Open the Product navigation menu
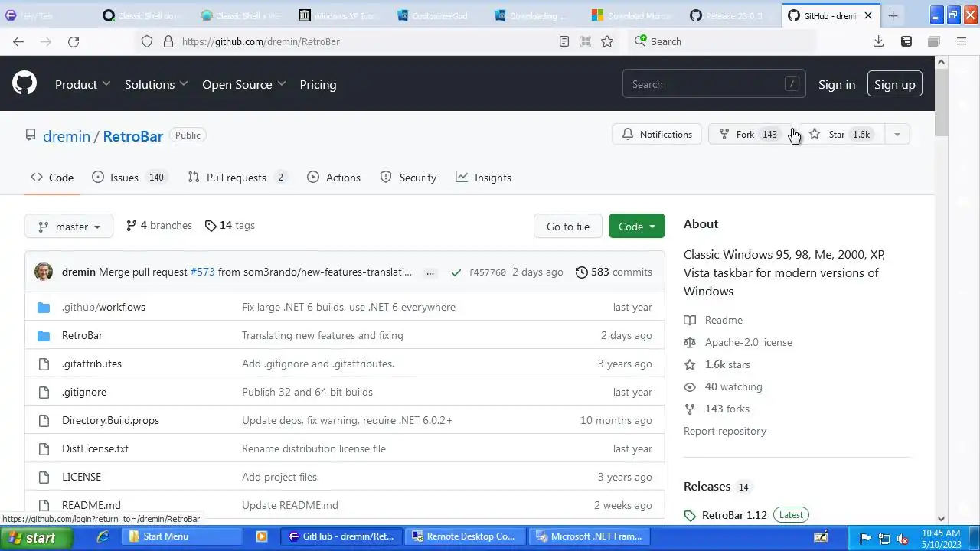Image resolution: width=980 pixels, height=551 pixels. pyautogui.click(x=83, y=84)
